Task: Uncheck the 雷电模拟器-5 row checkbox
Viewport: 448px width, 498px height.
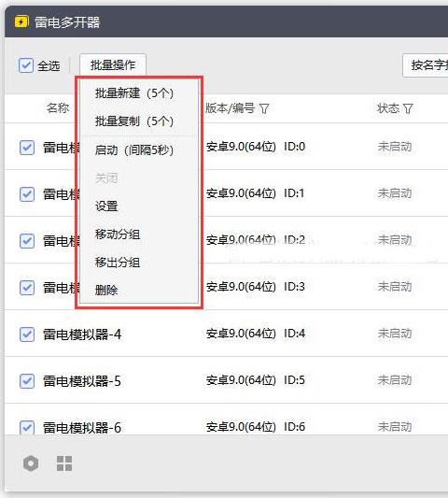Action: click(27, 381)
